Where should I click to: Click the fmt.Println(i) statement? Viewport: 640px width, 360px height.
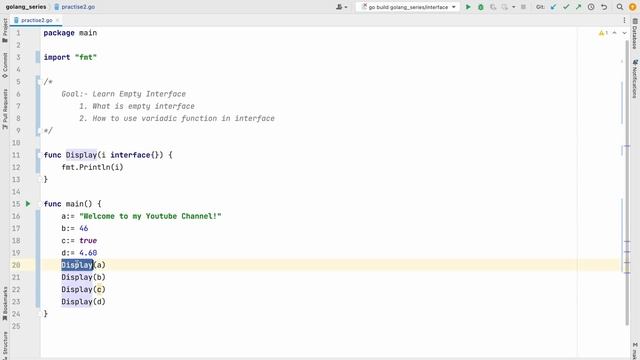92,167
